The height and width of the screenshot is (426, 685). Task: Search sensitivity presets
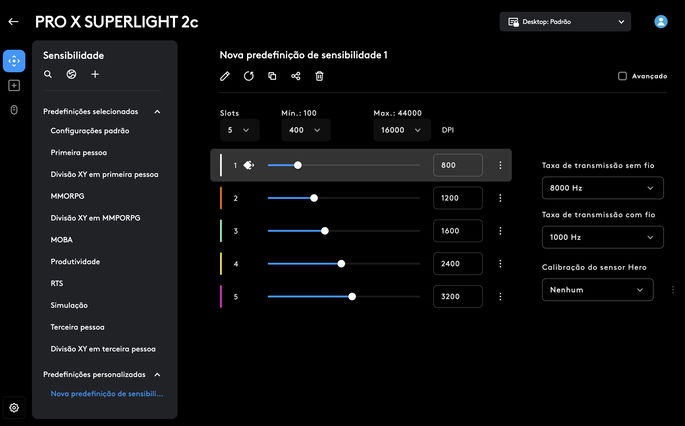[48, 74]
